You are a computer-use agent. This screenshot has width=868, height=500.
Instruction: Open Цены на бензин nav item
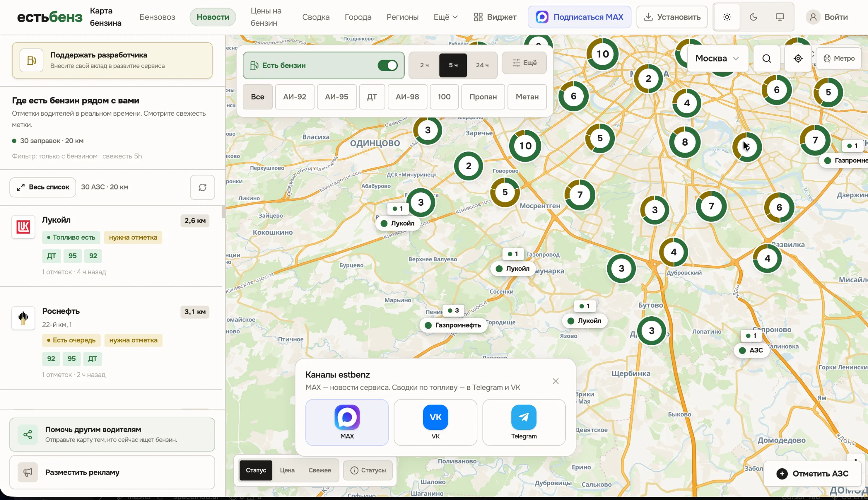[266, 17]
